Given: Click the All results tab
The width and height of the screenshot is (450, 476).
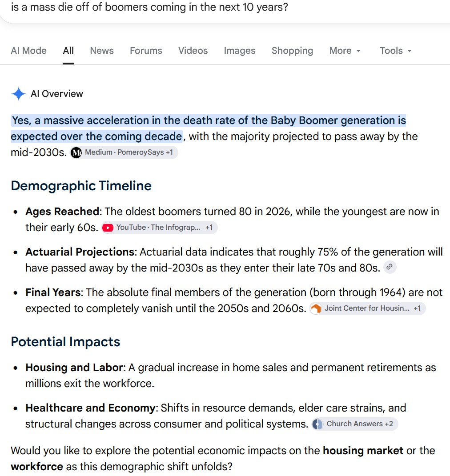Looking at the screenshot, I should (x=68, y=51).
